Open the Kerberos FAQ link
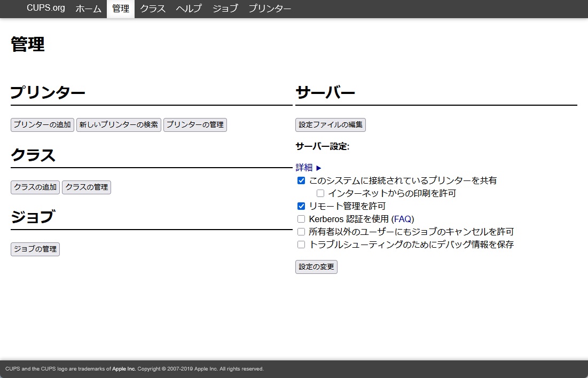The image size is (588, 378). coord(403,219)
